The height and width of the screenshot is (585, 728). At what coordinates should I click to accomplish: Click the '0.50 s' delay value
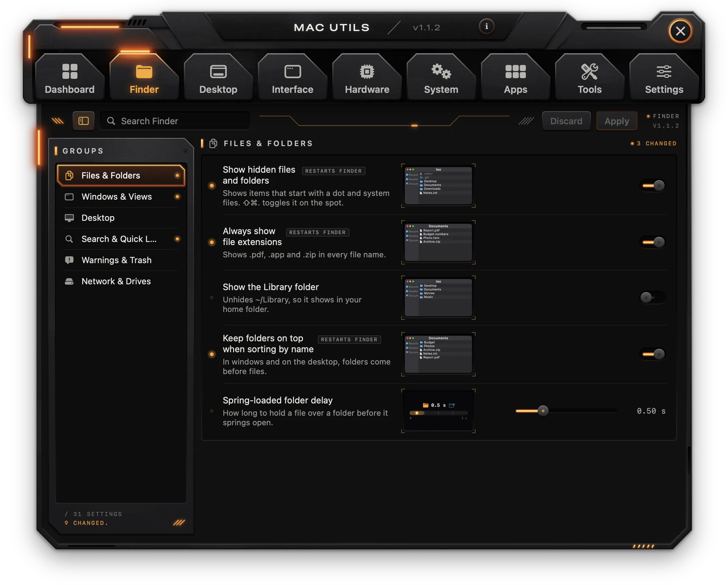click(651, 411)
